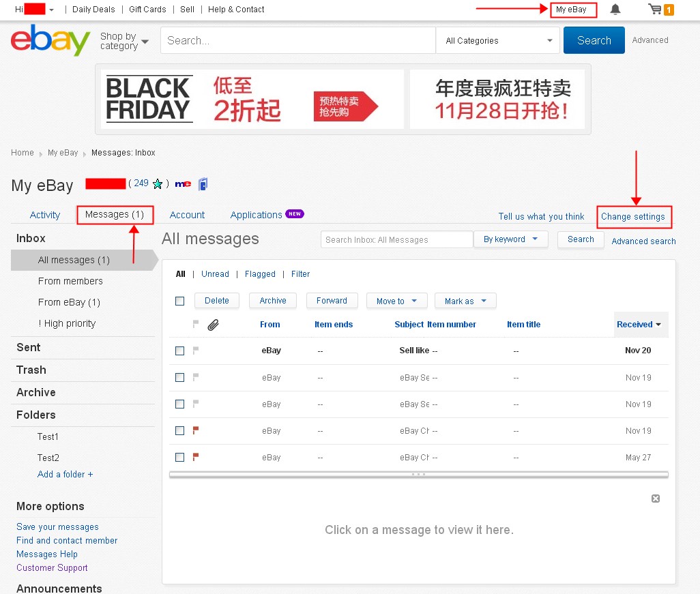This screenshot has height=594, width=700.
Task: Show Unread messages filter
Action: (215, 274)
